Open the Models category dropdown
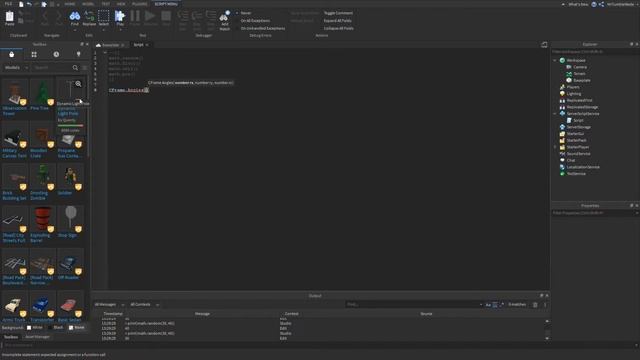 pyautogui.click(x=16, y=68)
